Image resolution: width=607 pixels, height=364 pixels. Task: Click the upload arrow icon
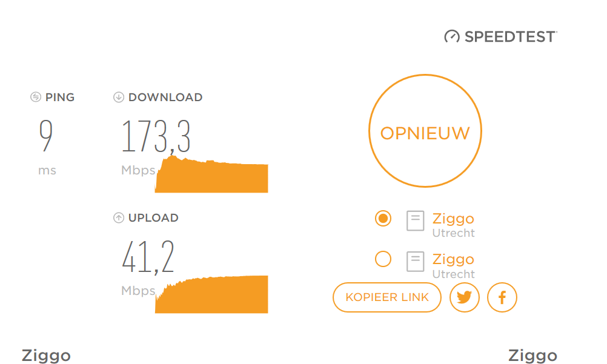tap(119, 218)
